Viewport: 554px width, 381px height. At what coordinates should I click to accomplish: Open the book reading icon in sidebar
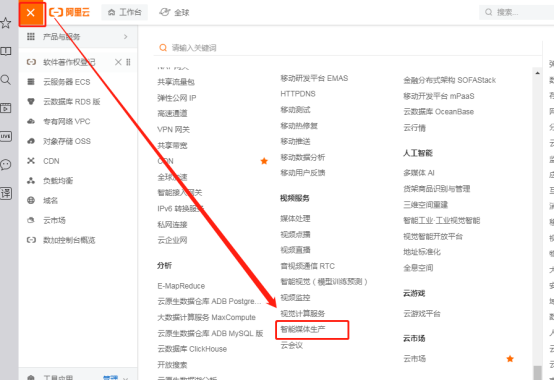point(6,51)
